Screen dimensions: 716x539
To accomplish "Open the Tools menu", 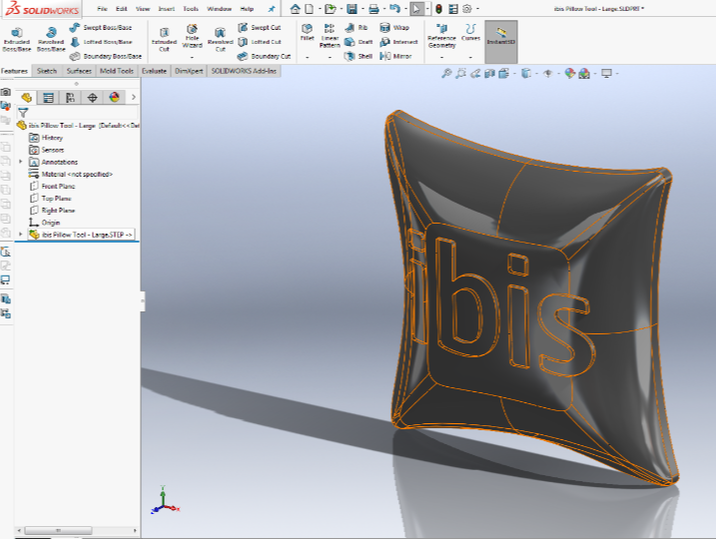I will click(x=191, y=9).
